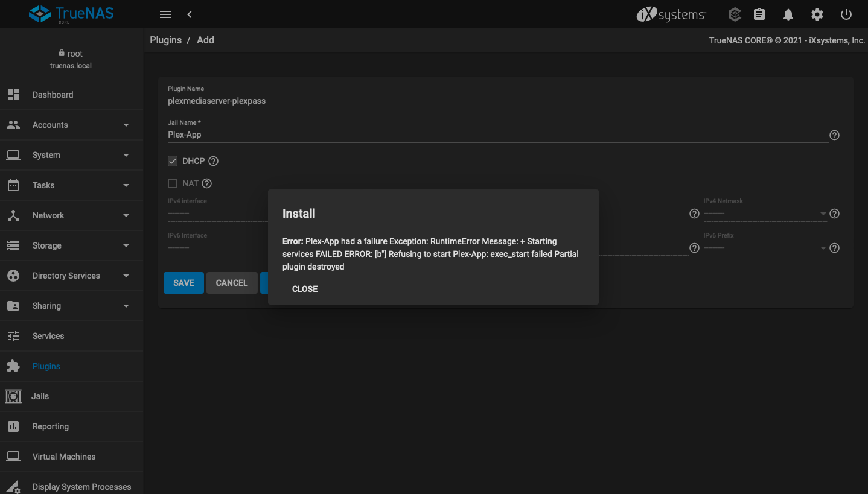
Task: Close the Install error dialog
Action: coord(305,289)
